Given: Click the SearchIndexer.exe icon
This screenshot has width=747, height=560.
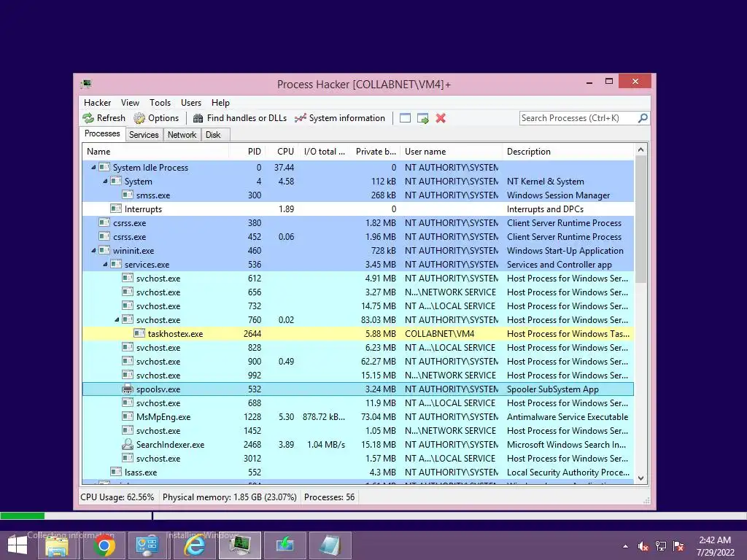Looking at the screenshot, I should pos(128,444).
